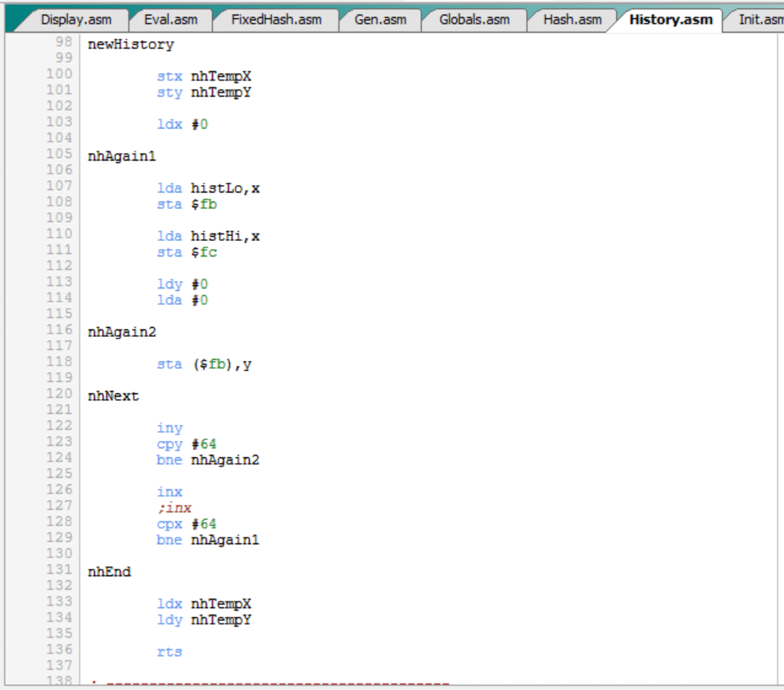Select the Hash.asm tab
The height and width of the screenshot is (690, 784).
(572, 20)
